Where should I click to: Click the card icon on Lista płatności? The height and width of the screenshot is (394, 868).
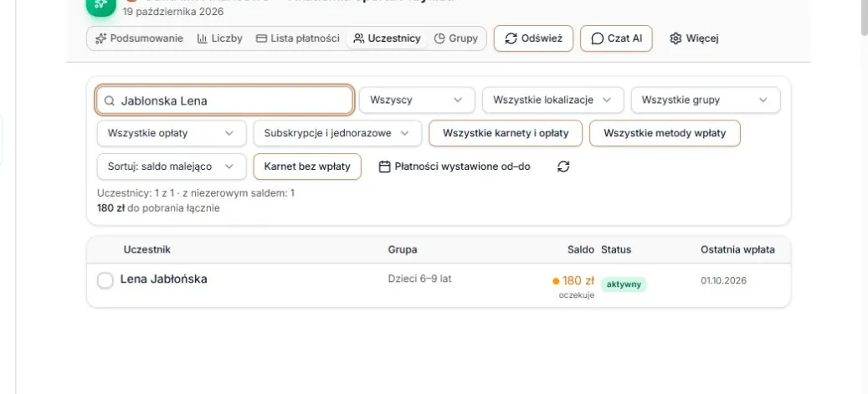coord(261,38)
